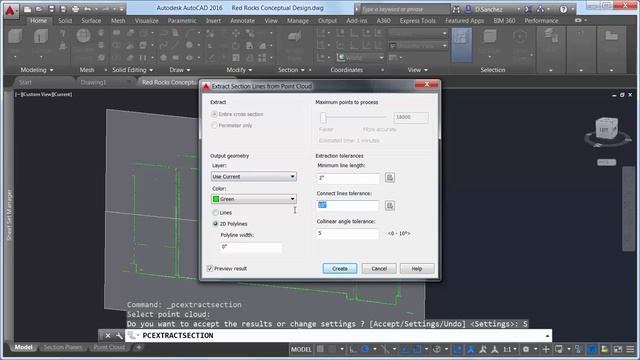640x360 pixels.
Task: Expand the Draw panel
Action: coord(180,70)
